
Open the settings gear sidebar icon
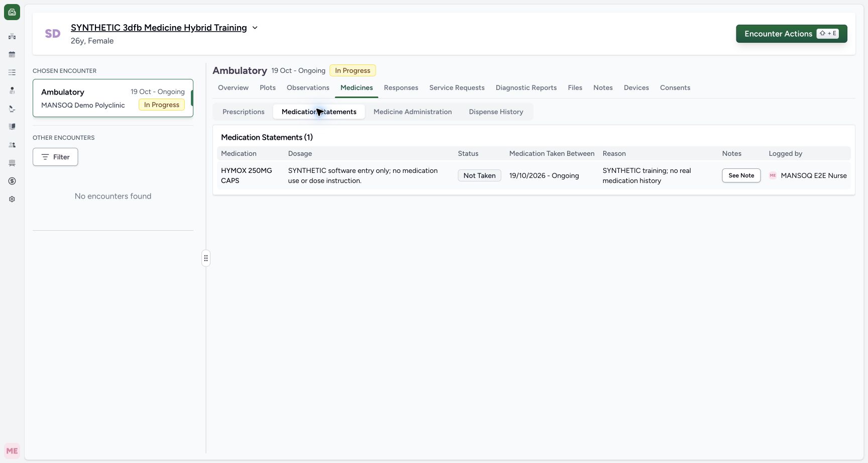[12, 199]
